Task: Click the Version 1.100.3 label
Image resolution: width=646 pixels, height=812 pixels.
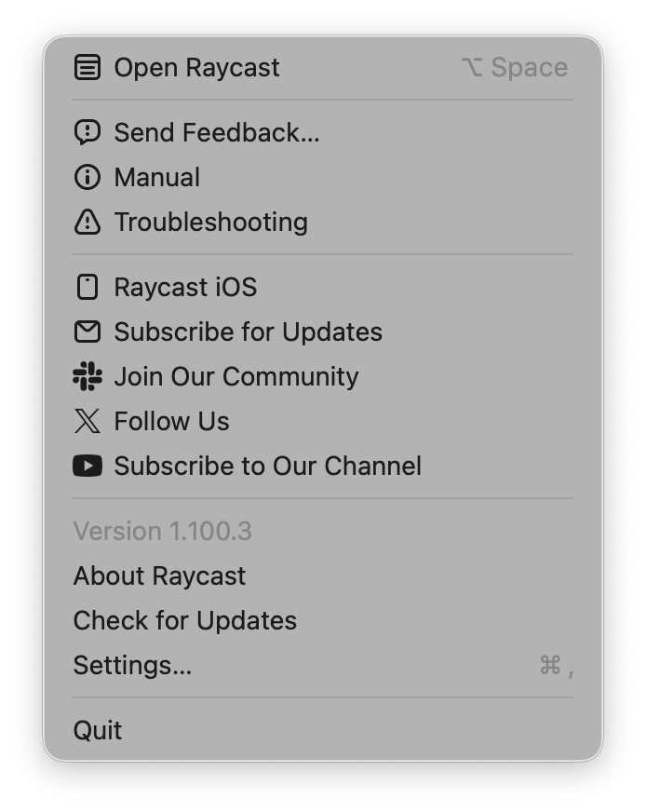Action: (163, 532)
